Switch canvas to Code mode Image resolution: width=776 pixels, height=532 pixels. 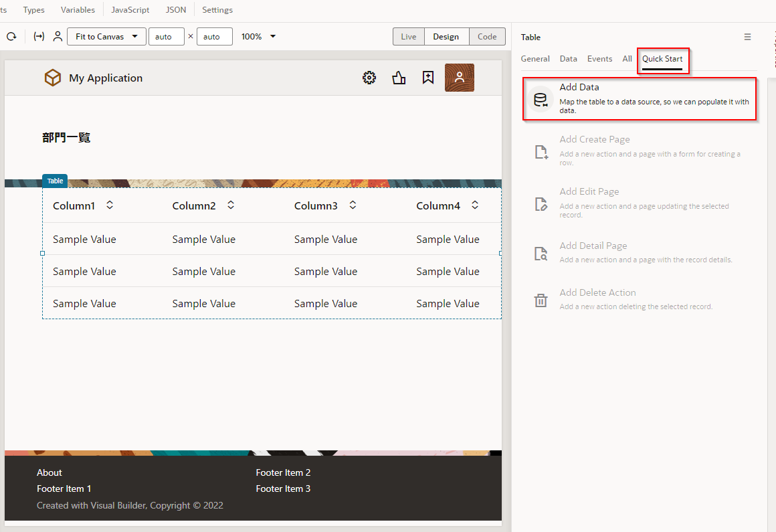coord(487,37)
